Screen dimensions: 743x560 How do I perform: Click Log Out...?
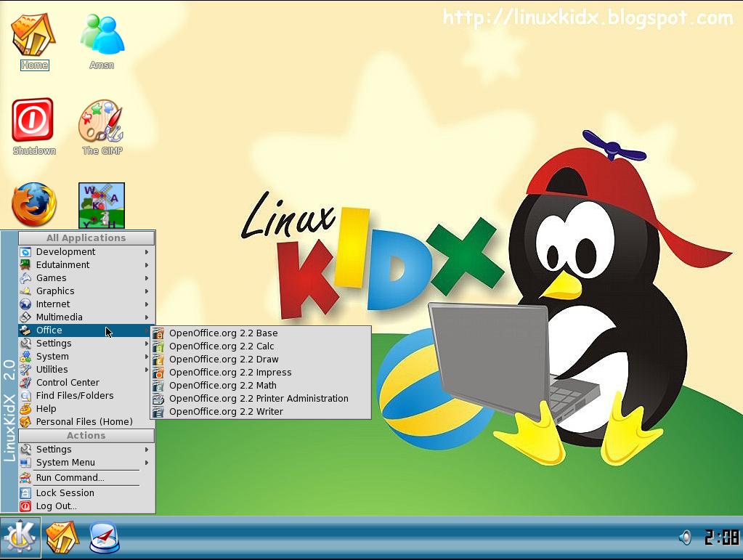(x=57, y=506)
